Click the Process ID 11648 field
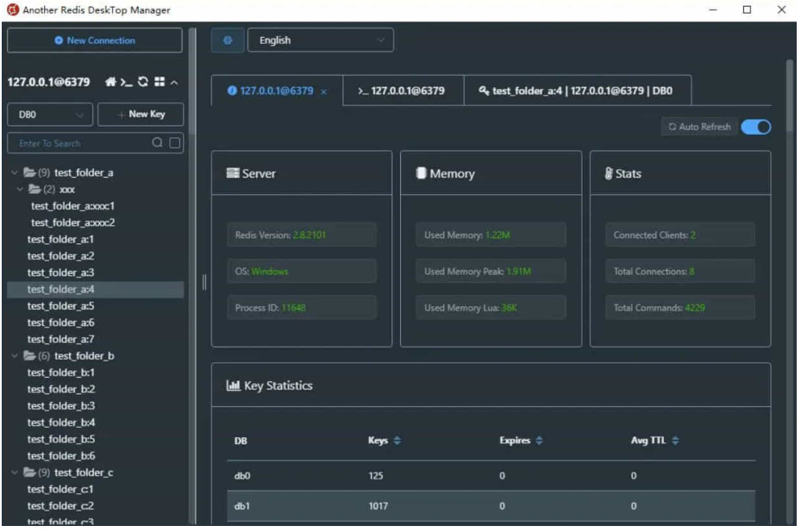The width and height of the screenshot is (801, 532). click(x=302, y=308)
